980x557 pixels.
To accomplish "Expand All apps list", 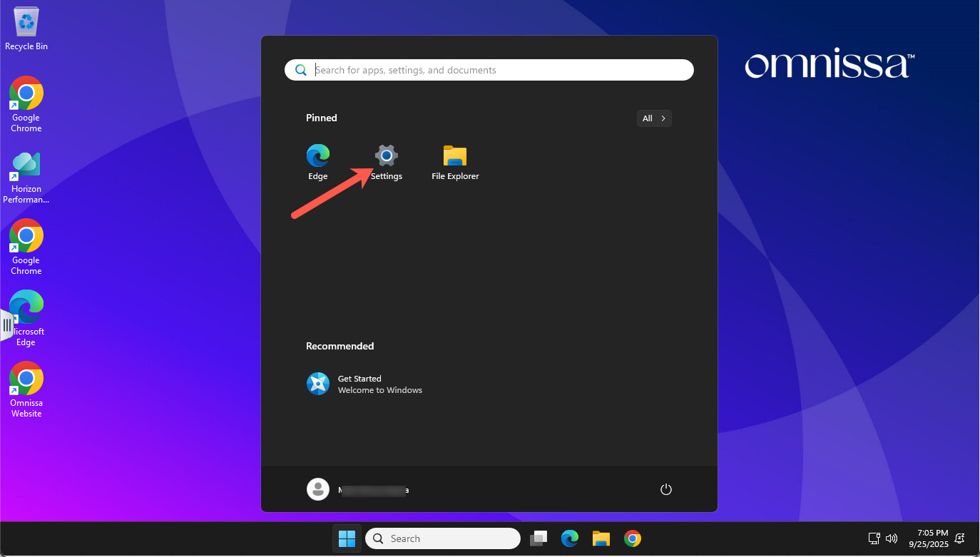I will point(653,118).
